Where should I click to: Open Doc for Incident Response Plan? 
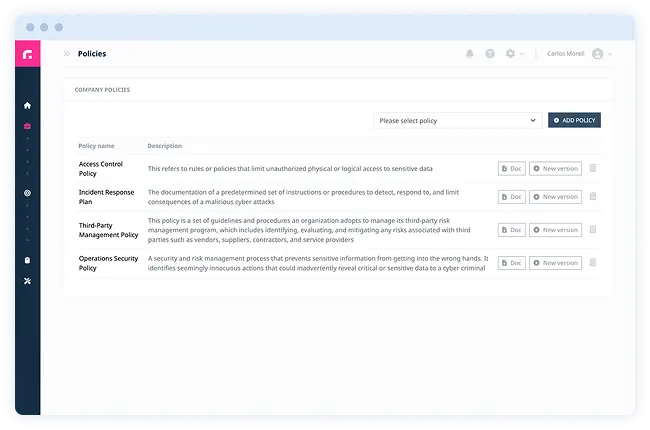coord(511,197)
